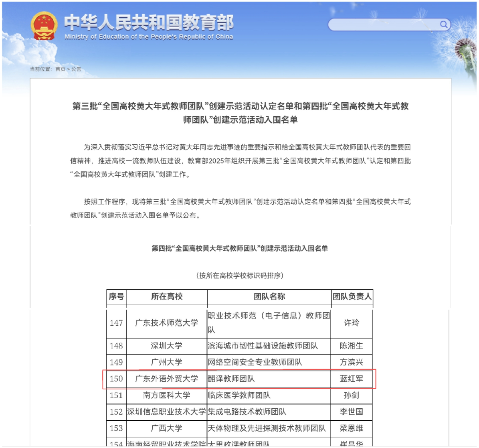Screen dimensions: 479x448
Task: Click the search magnifier icon
Action: [444, 25]
